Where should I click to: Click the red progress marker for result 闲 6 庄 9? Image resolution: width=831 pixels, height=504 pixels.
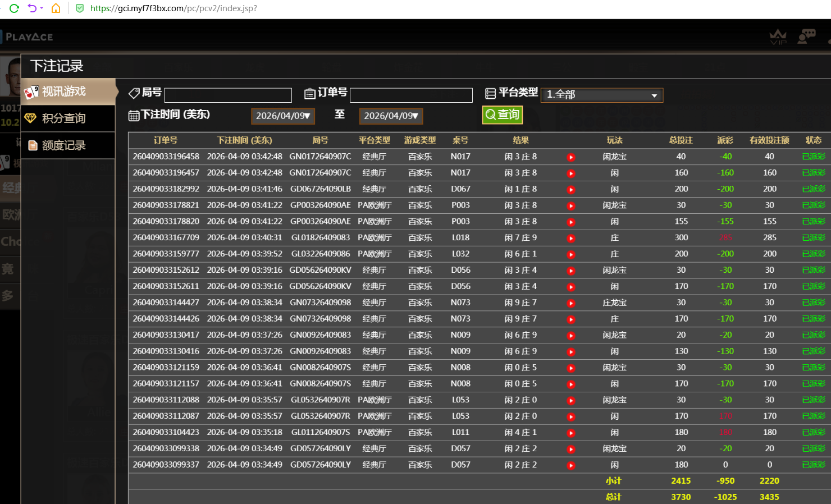click(x=571, y=335)
